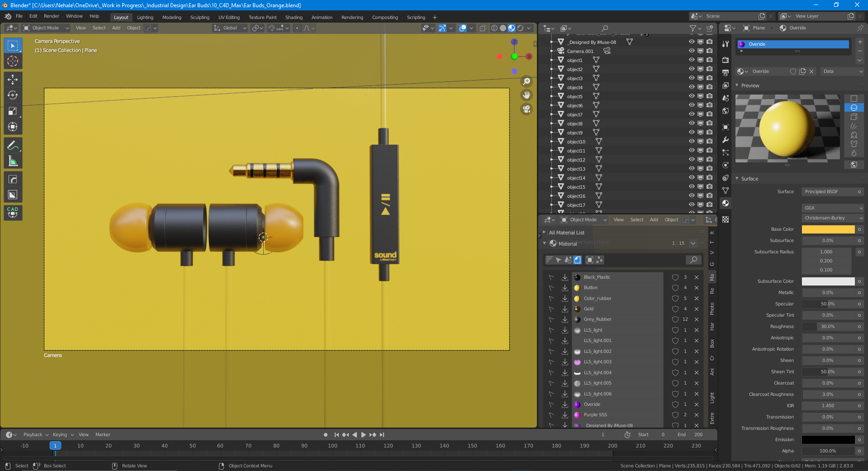This screenshot has width=868, height=471.
Task: Open the Global transform orientation dropdown
Action: 230,28
